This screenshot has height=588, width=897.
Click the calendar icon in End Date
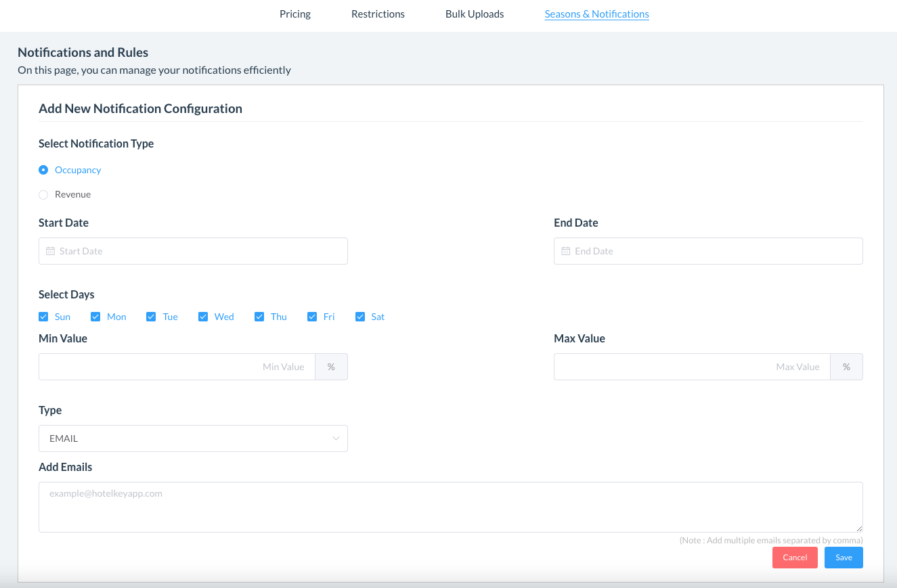[566, 251]
